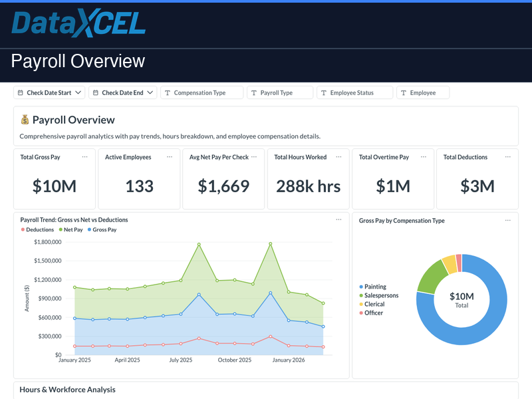The image size is (532, 399).
Task: Open Total Hours Worked card menu
Action: (x=338, y=157)
